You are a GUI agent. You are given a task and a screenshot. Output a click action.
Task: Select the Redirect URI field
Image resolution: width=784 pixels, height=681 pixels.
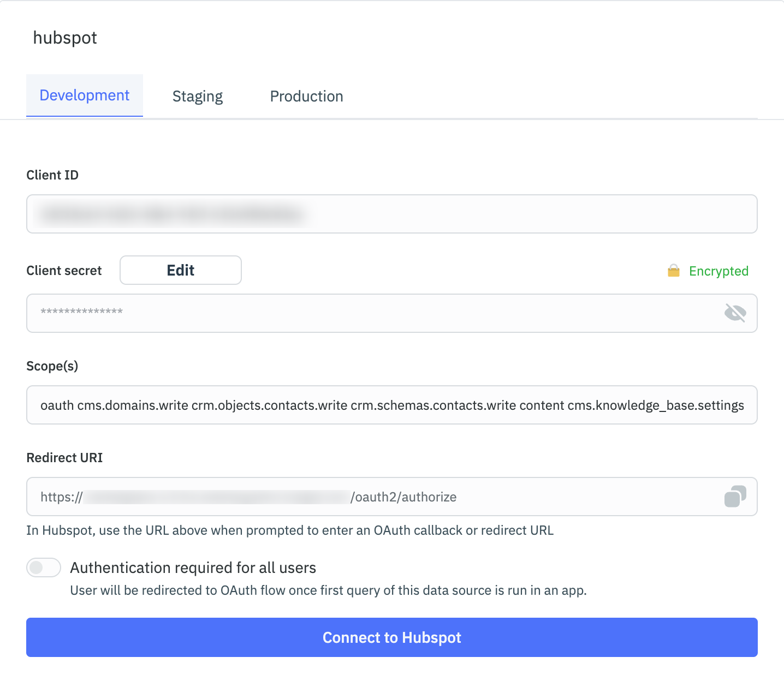click(x=392, y=497)
